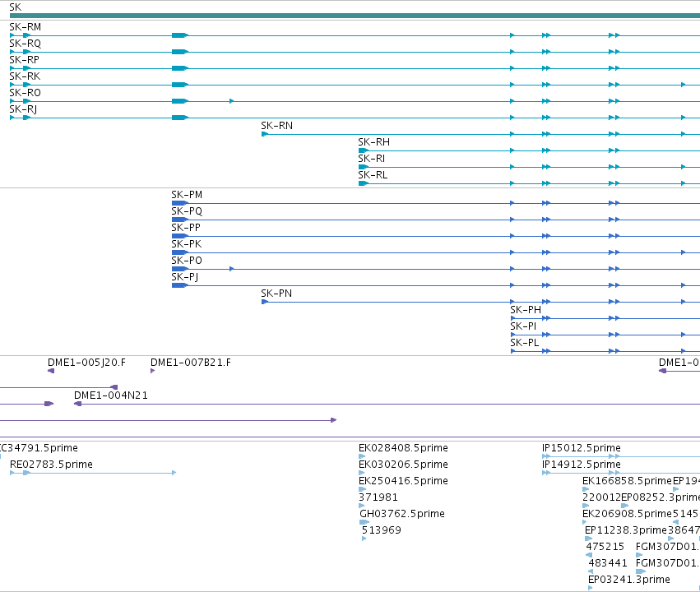The image size is (700, 592).
Task: Click the EK166858.5prime label
Action: click(x=627, y=481)
